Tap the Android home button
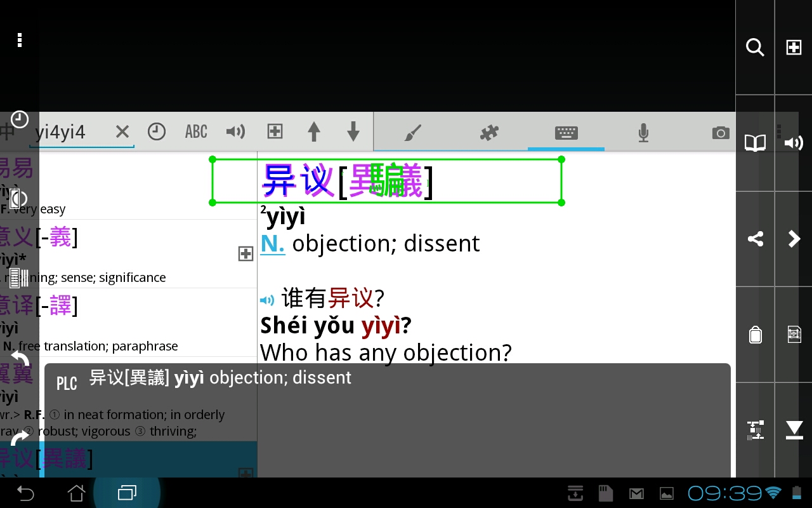Screen dimensions: 812x508 tap(76, 493)
